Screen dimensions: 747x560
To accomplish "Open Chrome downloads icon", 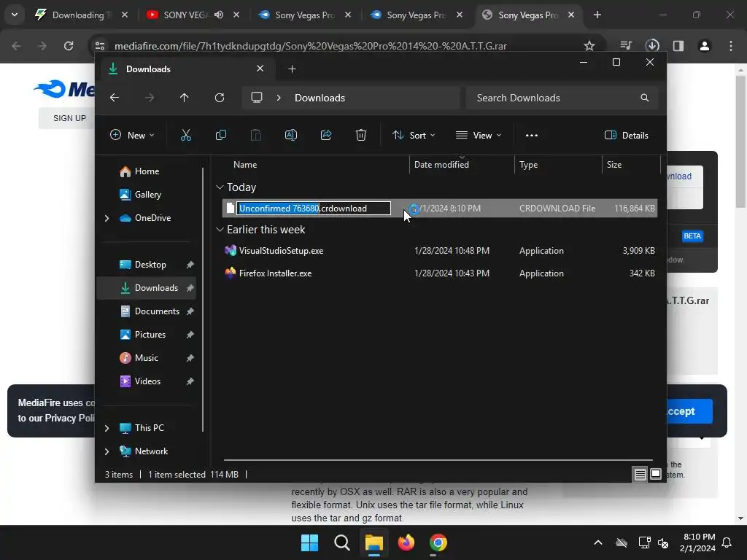I will click(652, 46).
